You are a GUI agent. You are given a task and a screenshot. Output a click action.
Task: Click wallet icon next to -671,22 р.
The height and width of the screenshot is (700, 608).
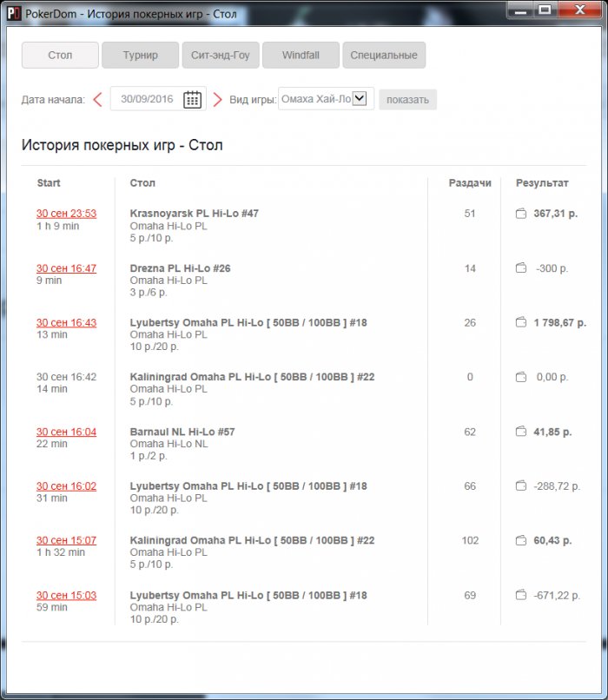coord(521,595)
